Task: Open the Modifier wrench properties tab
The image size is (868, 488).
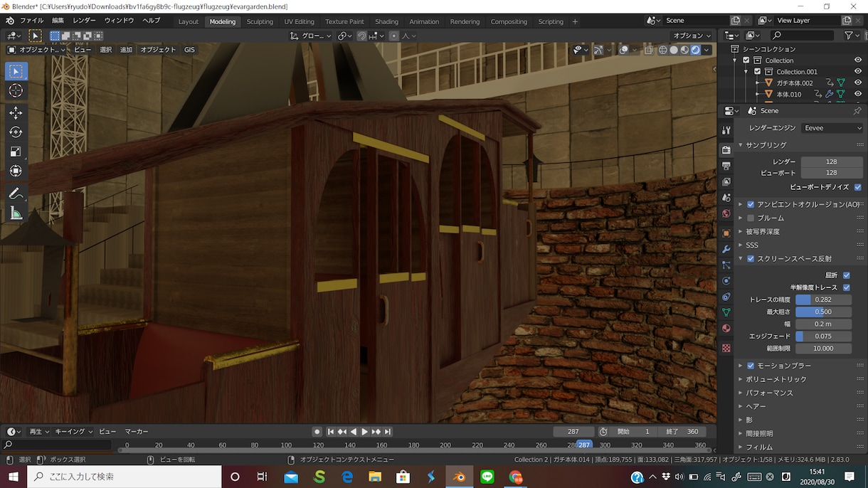Action: [x=726, y=249]
